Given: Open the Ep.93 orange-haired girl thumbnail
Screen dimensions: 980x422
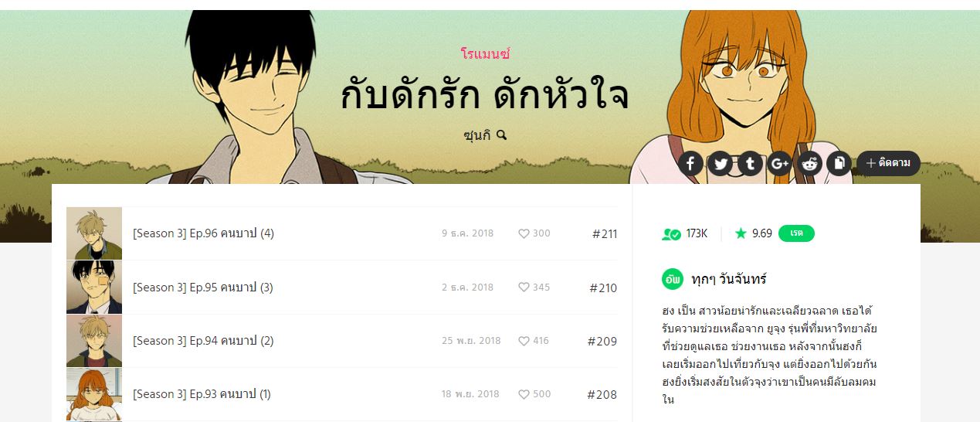Looking at the screenshot, I should pyautogui.click(x=94, y=394).
